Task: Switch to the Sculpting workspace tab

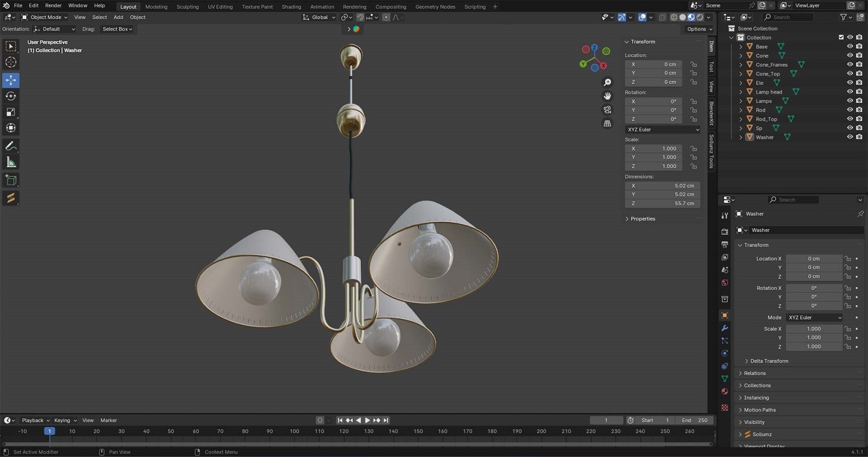Action: pos(188,7)
